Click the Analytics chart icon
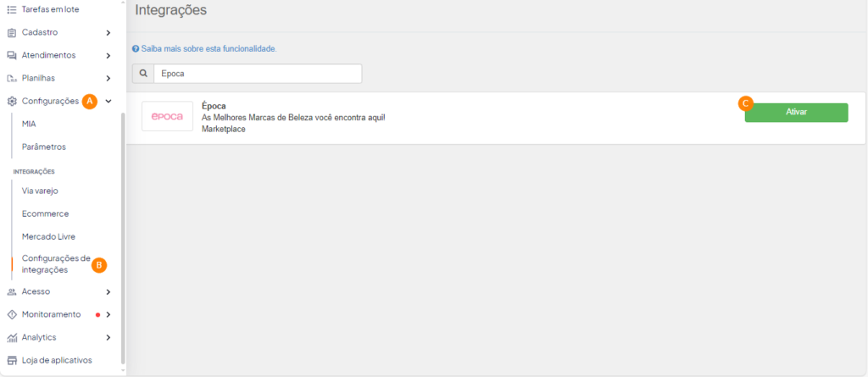This screenshot has height=377, width=868. (x=11, y=338)
